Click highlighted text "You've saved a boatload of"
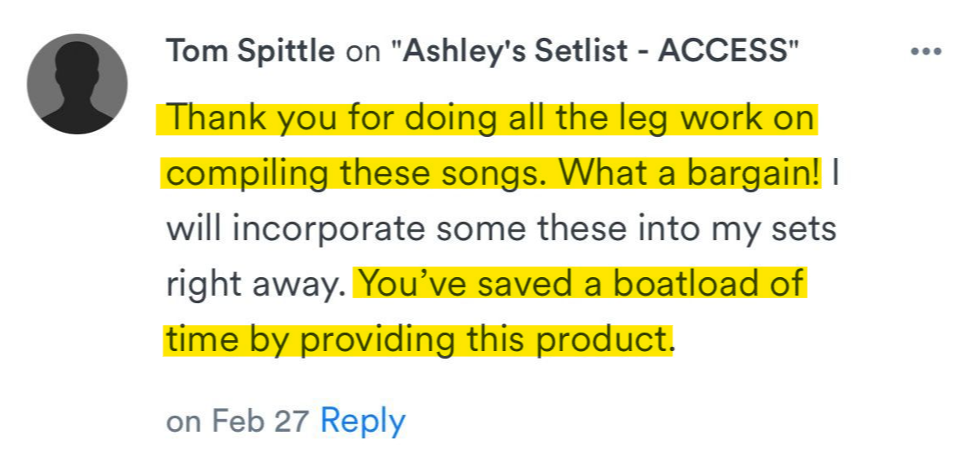The height and width of the screenshot is (472, 980). pyautogui.click(x=581, y=284)
